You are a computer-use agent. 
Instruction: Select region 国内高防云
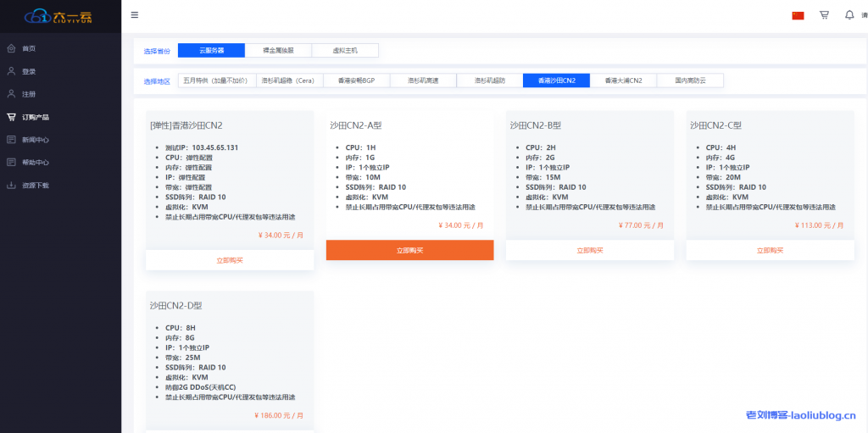point(690,80)
